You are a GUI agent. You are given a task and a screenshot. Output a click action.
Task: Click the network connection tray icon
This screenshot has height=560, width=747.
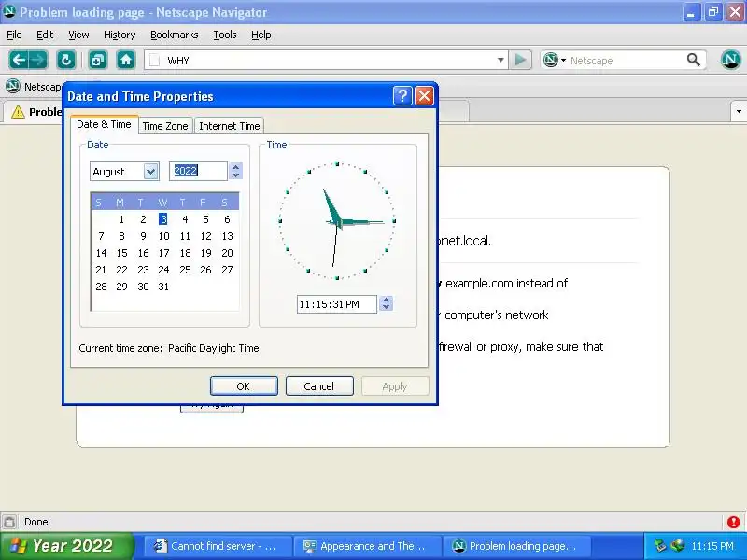click(678, 546)
